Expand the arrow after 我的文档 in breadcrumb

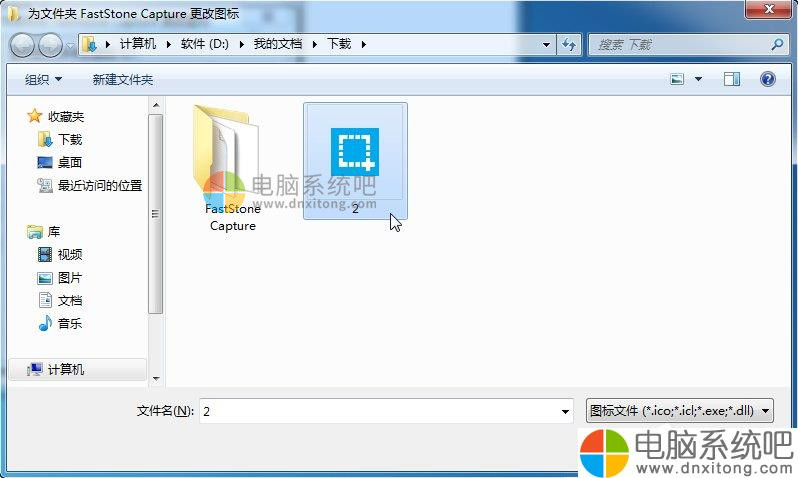click(x=315, y=44)
